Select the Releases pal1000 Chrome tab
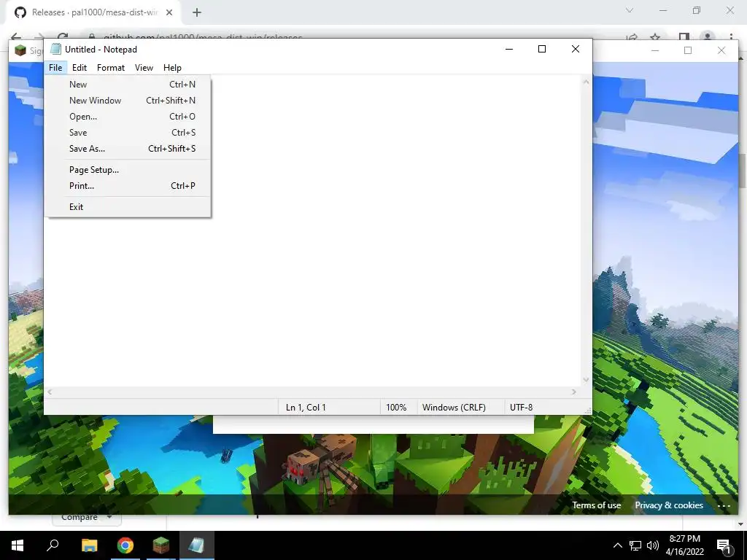This screenshot has width=747, height=560. 93,12
